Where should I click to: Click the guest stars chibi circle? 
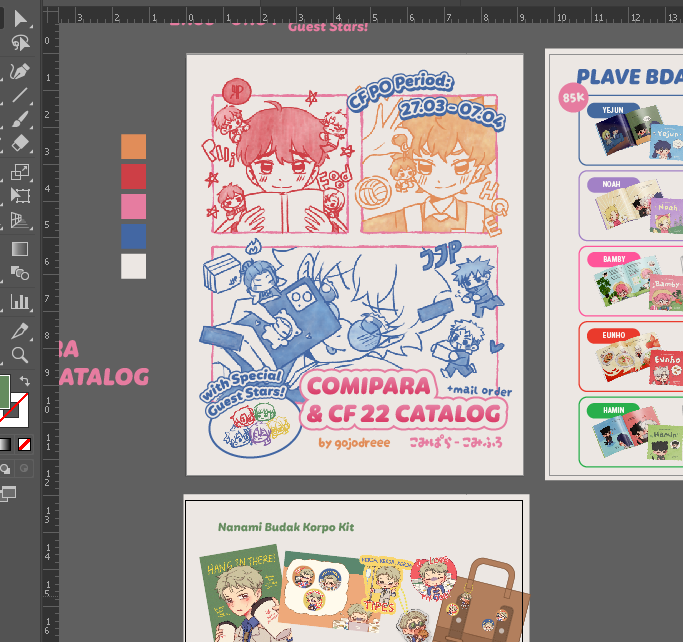pos(255,428)
